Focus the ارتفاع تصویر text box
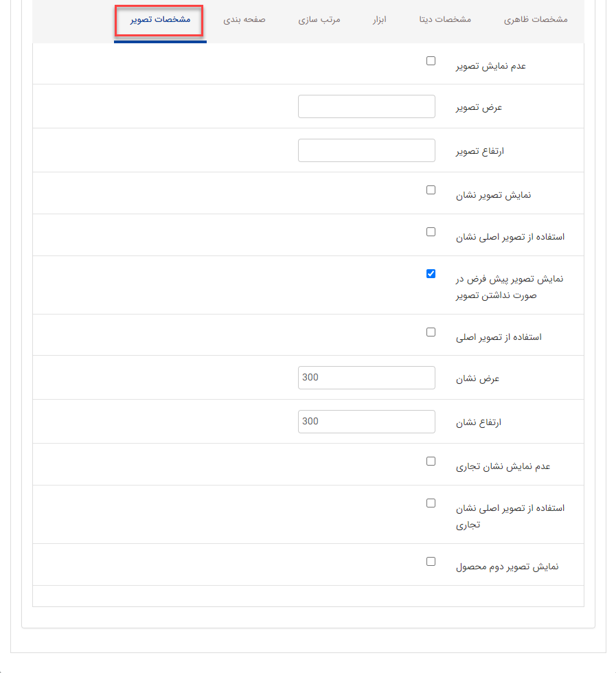 pyautogui.click(x=366, y=150)
